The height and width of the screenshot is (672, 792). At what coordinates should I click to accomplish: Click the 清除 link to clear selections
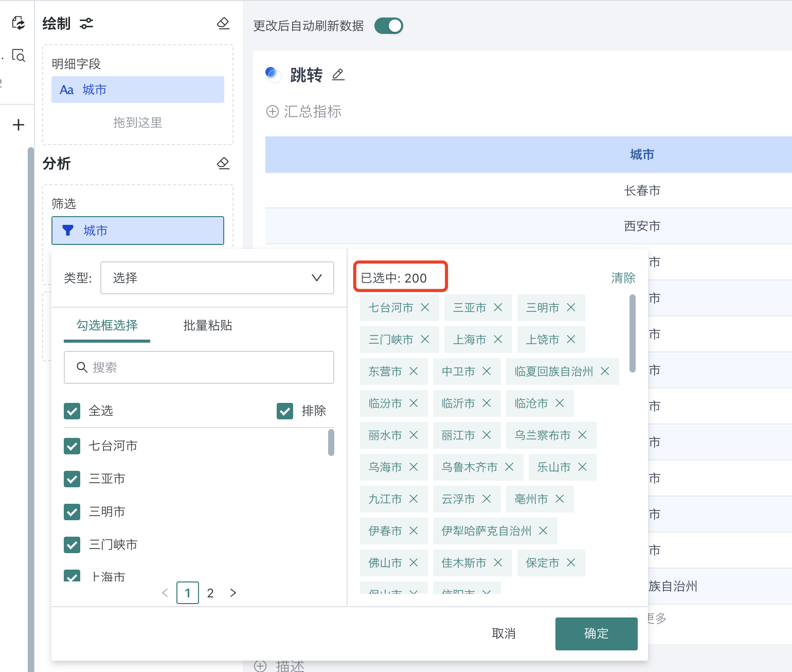[623, 278]
